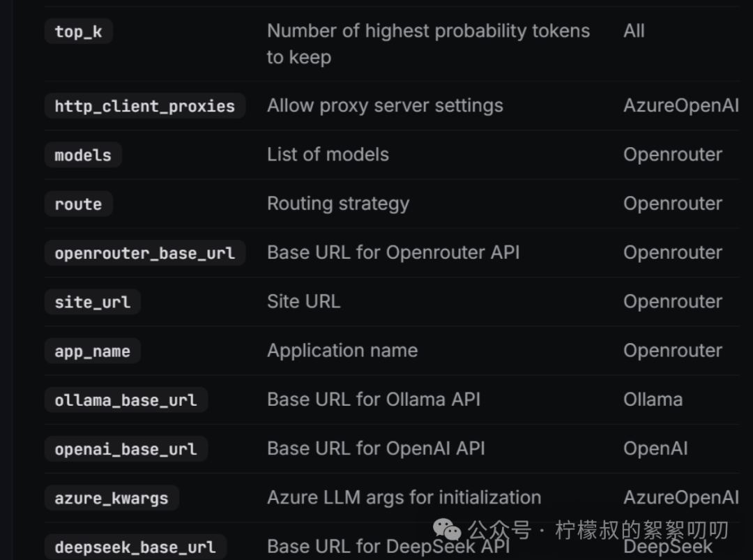
Task: Select the ollama_base_url code badge
Action: tap(125, 400)
